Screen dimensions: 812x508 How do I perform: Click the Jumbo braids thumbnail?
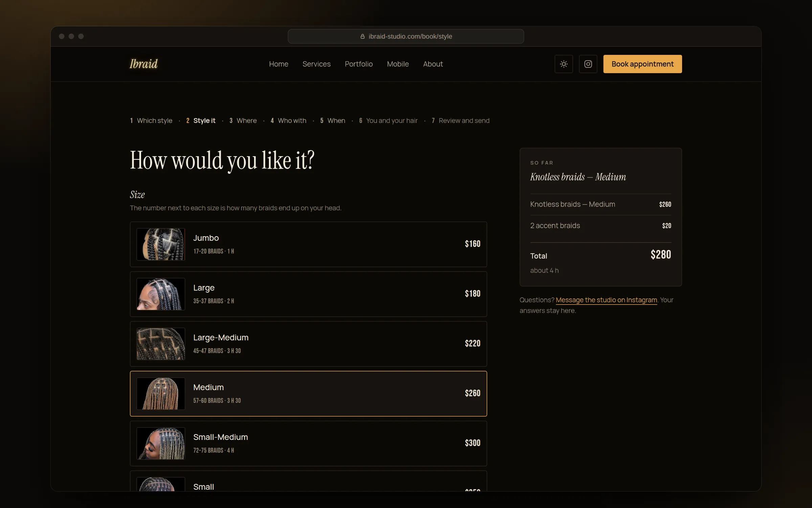[161, 244]
